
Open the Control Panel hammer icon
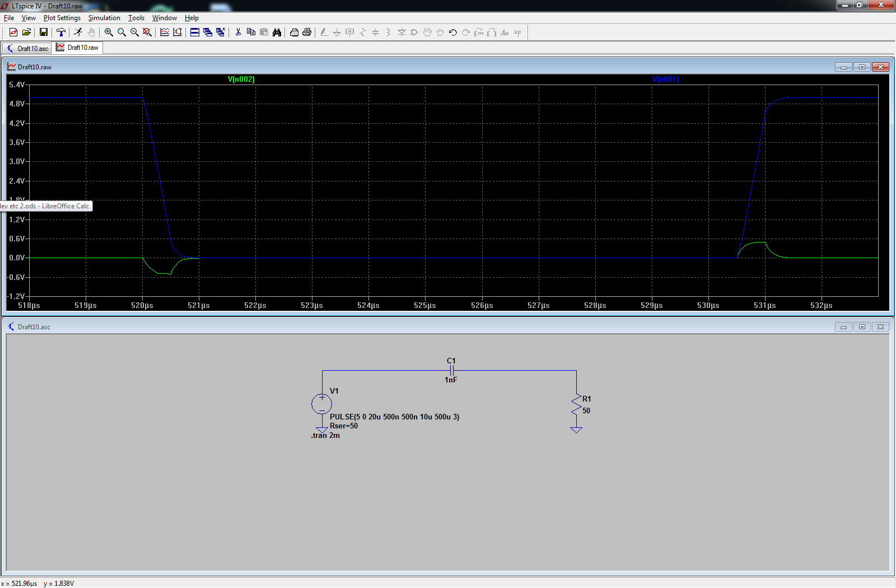pos(61,32)
